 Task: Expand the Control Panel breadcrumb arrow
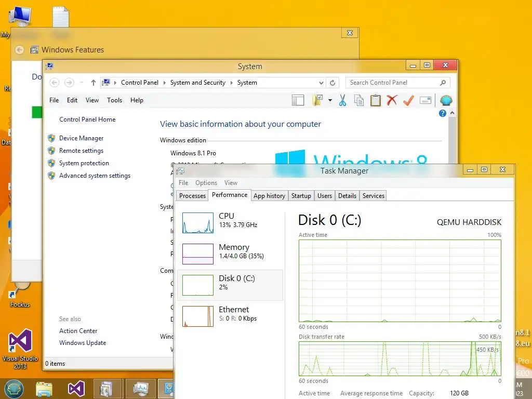165,83
